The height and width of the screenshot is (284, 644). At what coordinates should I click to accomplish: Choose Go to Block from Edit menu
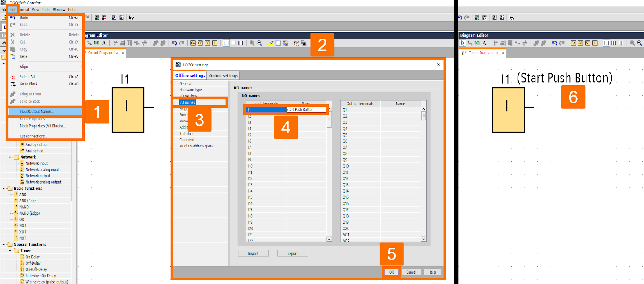pos(45,84)
